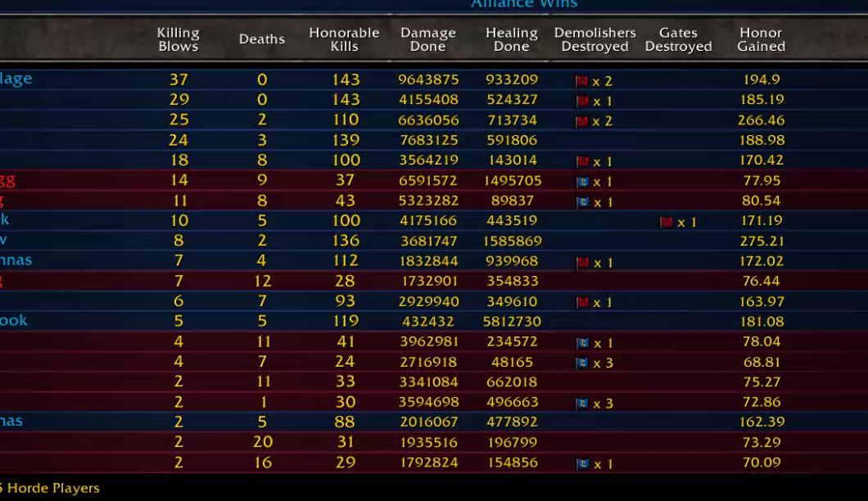The width and height of the screenshot is (868, 501).
Task: Select damage value 1935516
Action: pyautogui.click(x=428, y=442)
